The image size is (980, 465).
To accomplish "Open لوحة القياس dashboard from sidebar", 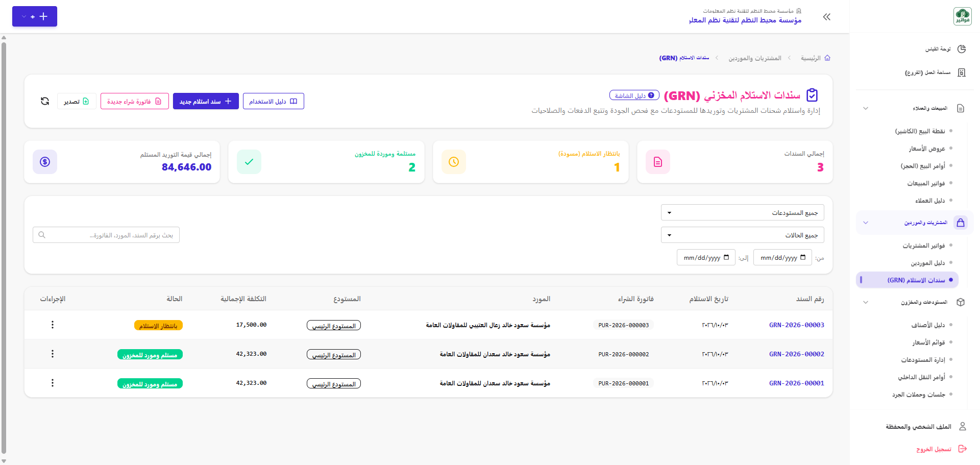I will click(x=946, y=49).
